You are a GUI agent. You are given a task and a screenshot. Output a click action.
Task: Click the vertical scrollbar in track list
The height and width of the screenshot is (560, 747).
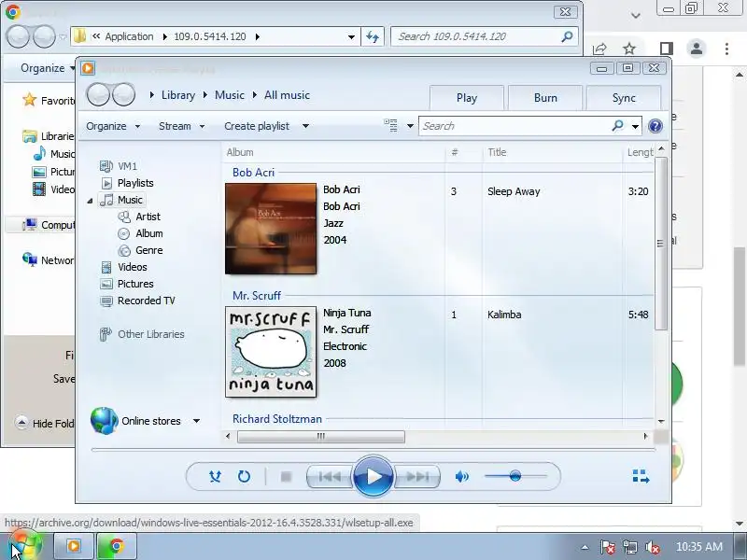[661, 243]
